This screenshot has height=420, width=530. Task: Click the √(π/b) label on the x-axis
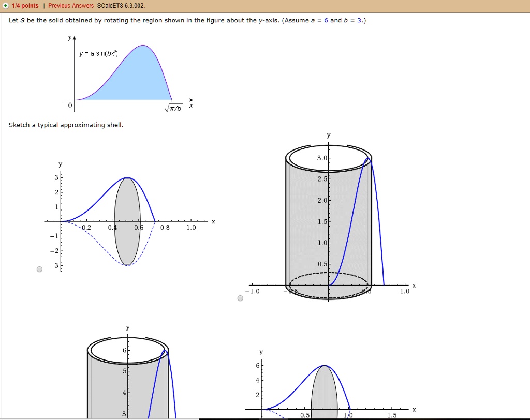(x=173, y=108)
